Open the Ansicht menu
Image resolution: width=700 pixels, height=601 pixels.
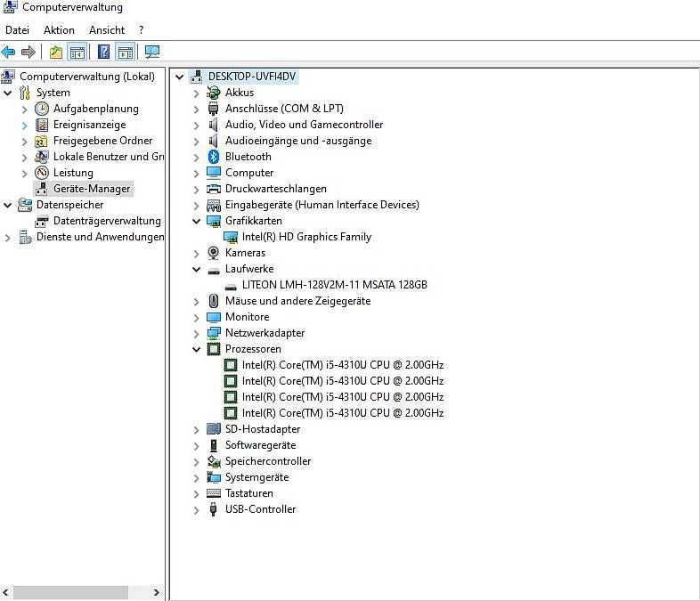[x=107, y=30]
